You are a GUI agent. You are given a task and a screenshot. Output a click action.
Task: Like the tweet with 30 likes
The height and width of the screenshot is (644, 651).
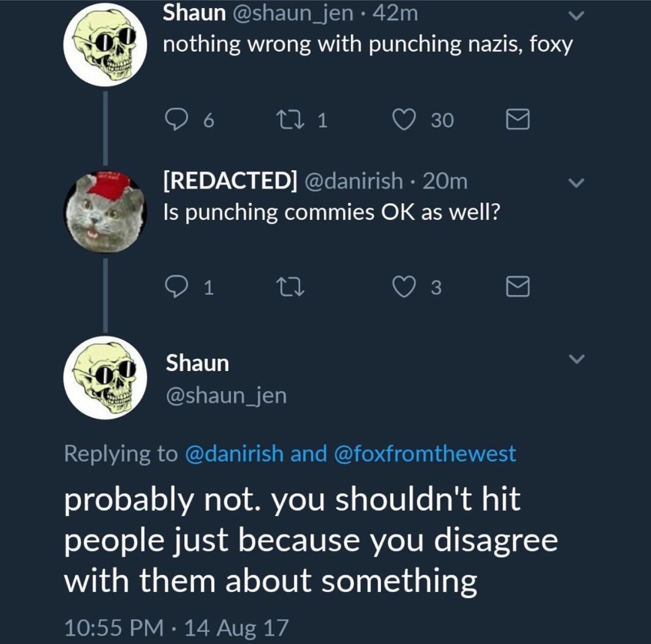pos(404,120)
